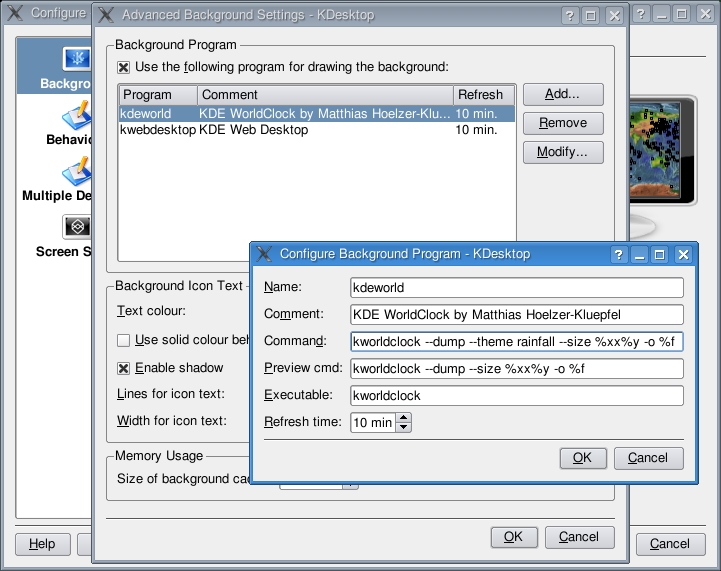Click the Preview cmd input field

516,369
